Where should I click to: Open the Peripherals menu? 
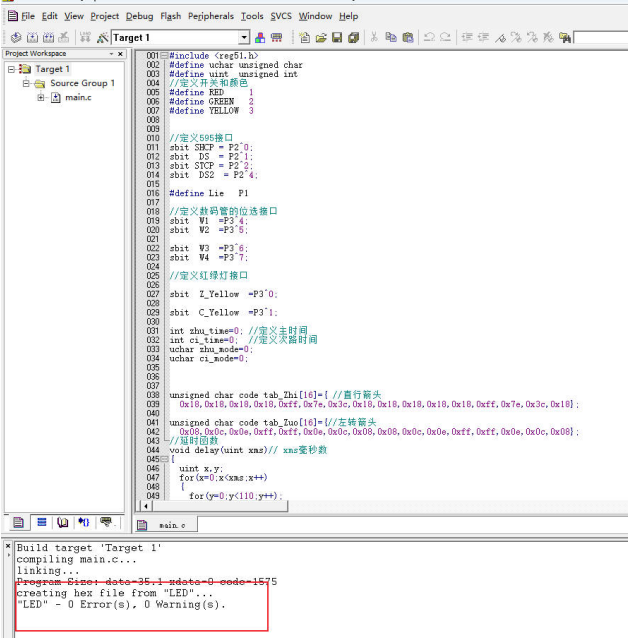coord(211,16)
